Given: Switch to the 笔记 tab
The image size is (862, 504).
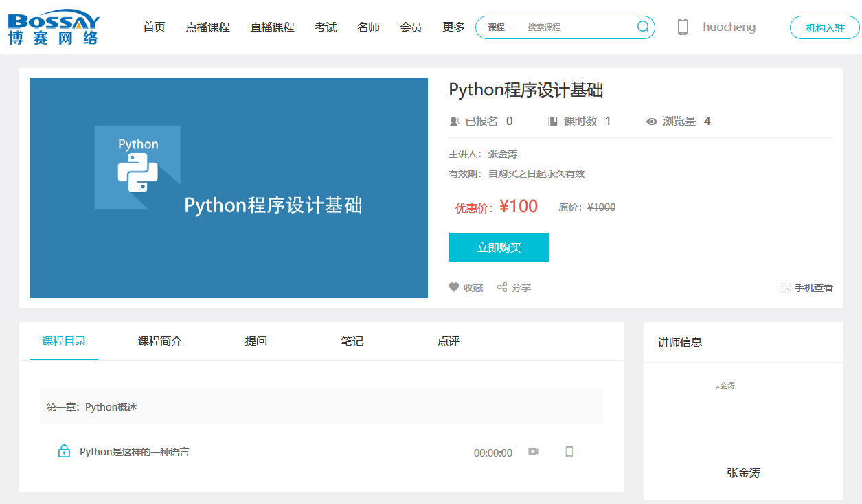Looking at the screenshot, I should [x=352, y=341].
